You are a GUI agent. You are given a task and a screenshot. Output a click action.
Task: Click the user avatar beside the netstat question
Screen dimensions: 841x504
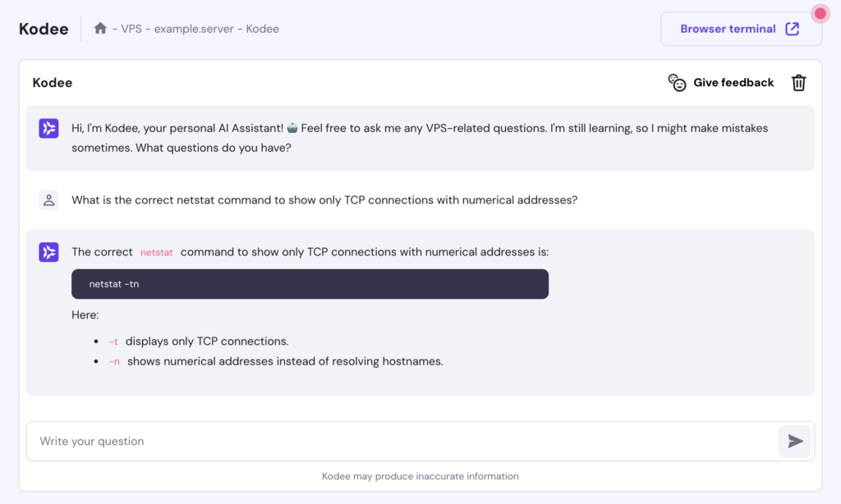[x=48, y=199]
